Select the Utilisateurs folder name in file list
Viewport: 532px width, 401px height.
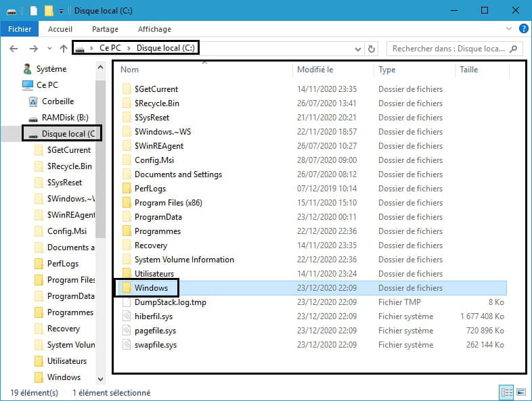point(154,274)
